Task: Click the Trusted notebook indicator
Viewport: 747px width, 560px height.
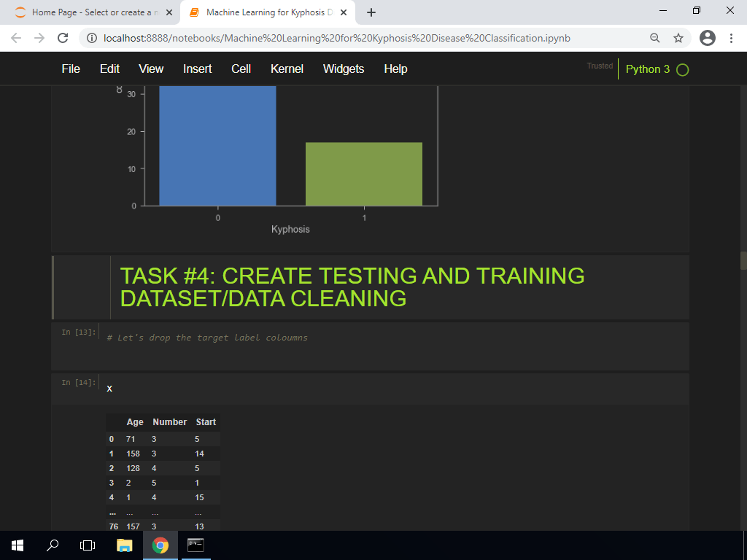Action: pyautogui.click(x=600, y=66)
